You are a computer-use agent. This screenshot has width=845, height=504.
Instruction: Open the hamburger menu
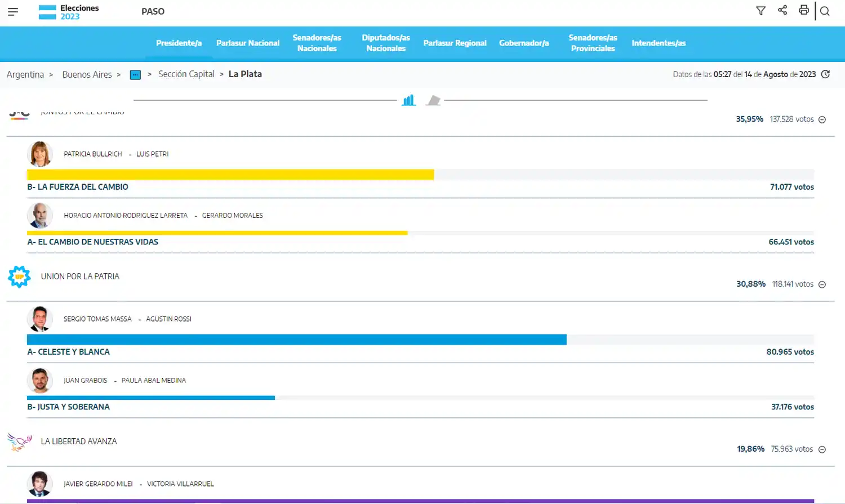pos(13,11)
